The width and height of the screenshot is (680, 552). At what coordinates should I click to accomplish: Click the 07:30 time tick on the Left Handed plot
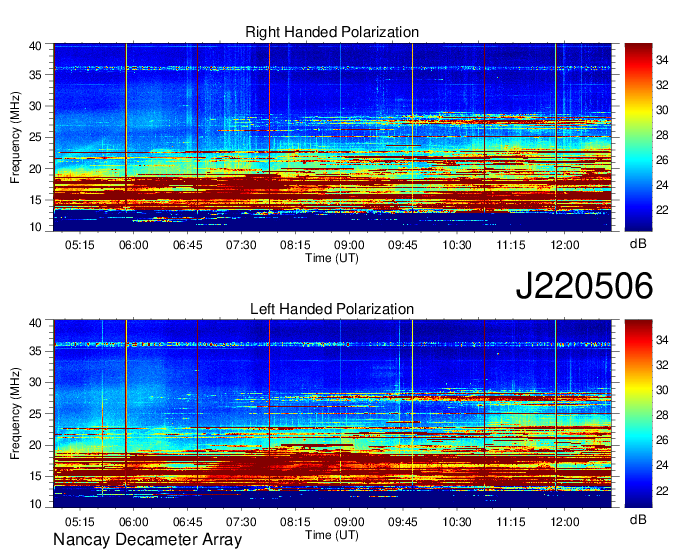(x=241, y=522)
